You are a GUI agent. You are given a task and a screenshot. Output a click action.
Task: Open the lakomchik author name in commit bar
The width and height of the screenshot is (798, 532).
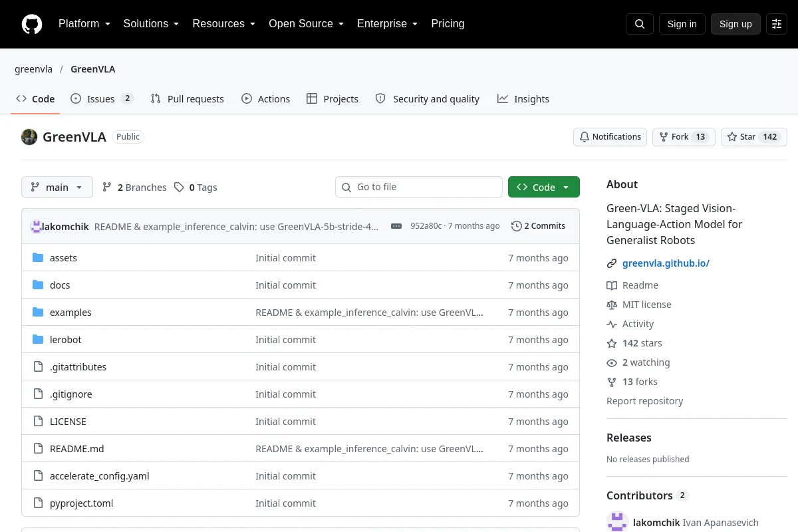(x=65, y=226)
